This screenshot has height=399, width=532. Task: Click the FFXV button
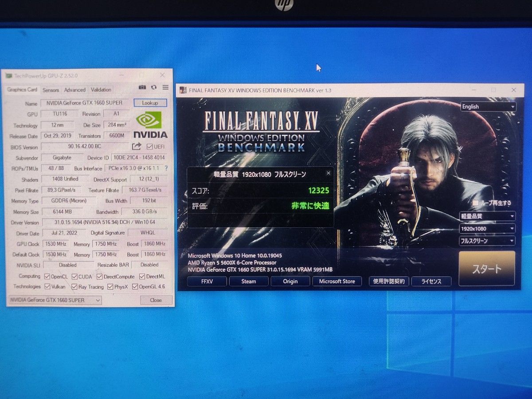[207, 282]
